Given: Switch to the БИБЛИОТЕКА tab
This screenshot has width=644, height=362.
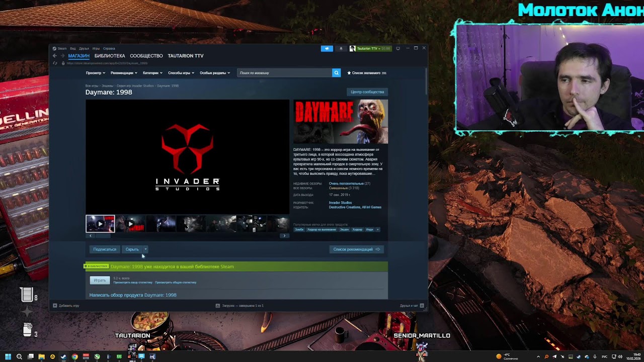Looking at the screenshot, I should [110, 56].
